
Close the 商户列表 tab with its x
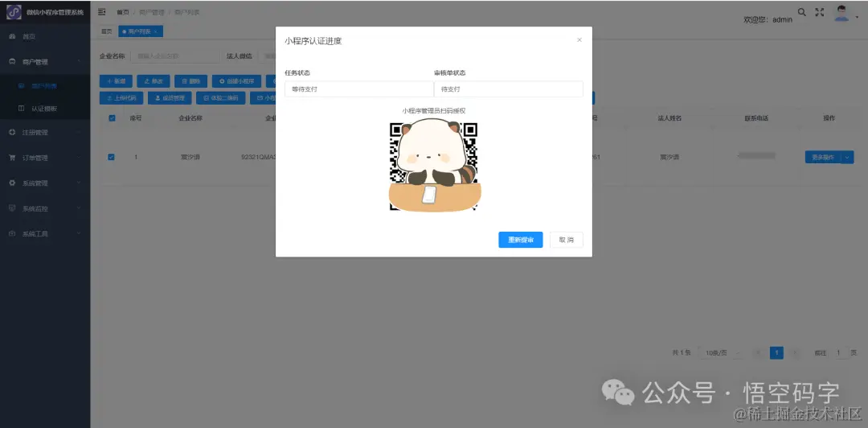(x=156, y=31)
